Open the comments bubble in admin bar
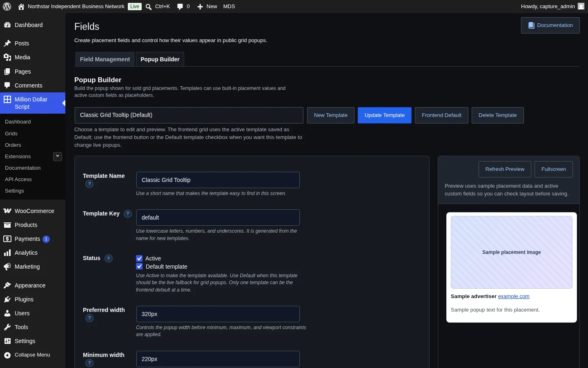Viewport: 588px width, 368px height. pyautogui.click(x=180, y=7)
